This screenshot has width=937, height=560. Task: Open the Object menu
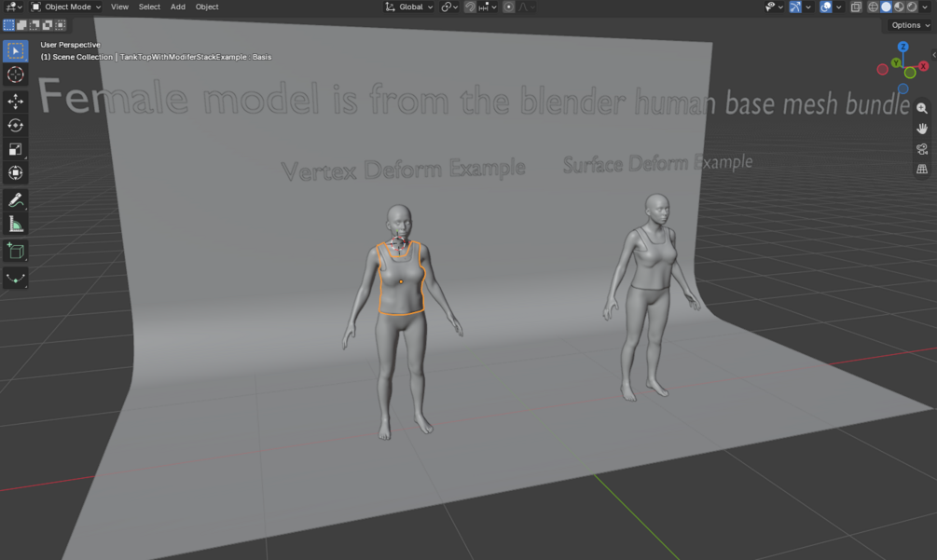coord(207,7)
